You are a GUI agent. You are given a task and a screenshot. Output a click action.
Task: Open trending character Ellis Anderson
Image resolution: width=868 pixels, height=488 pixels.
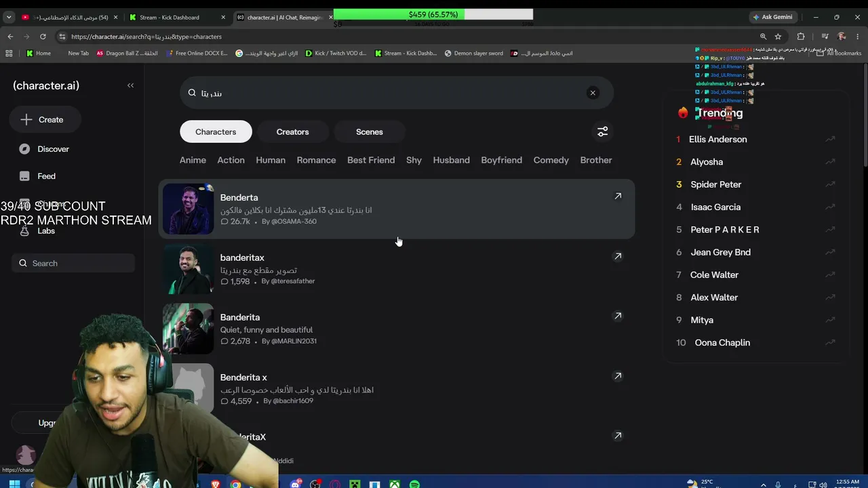[x=717, y=139]
